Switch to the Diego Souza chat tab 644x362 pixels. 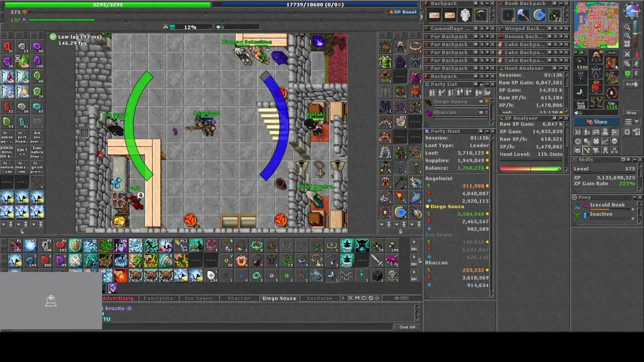(x=279, y=298)
